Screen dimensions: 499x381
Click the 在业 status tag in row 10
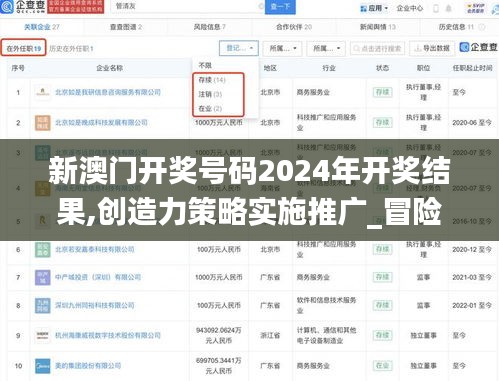point(382,366)
